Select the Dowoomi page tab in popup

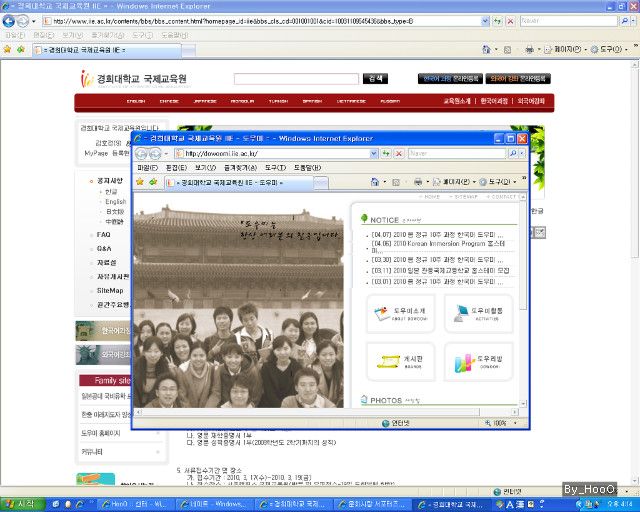(238, 183)
